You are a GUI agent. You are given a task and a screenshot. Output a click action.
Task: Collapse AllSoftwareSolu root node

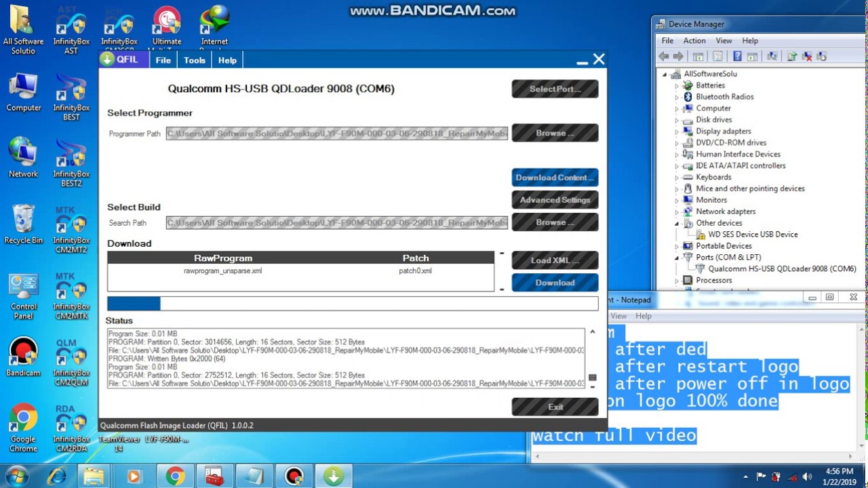click(x=665, y=74)
